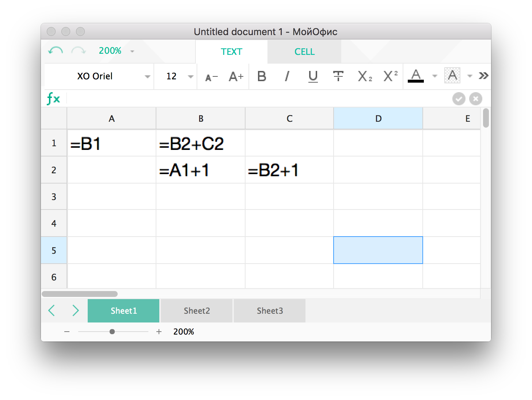
Task: Toggle underline formatting
Action: 313,76
